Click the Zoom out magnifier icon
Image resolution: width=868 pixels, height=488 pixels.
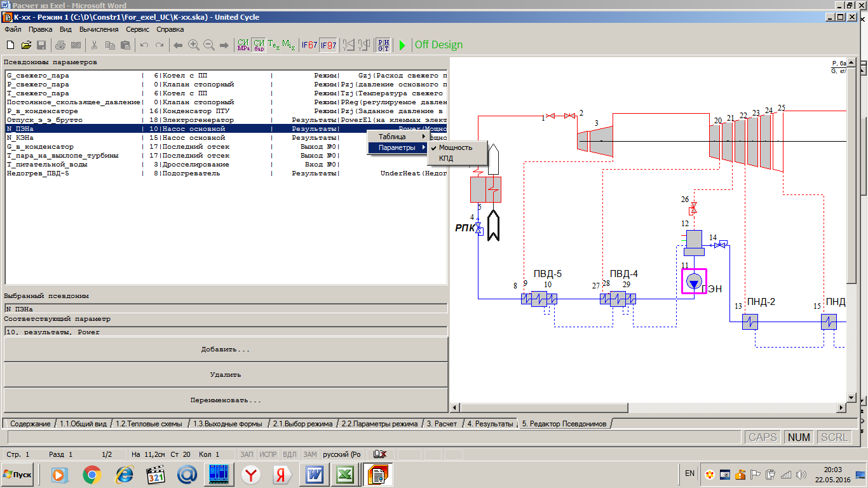tap(208, 45)
